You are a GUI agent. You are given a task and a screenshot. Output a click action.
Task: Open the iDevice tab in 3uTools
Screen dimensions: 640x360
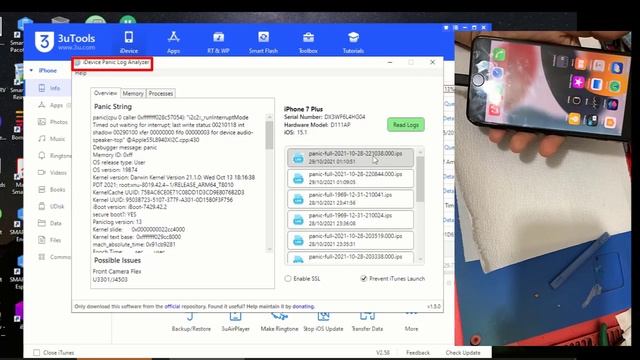[x=129, y=42]
